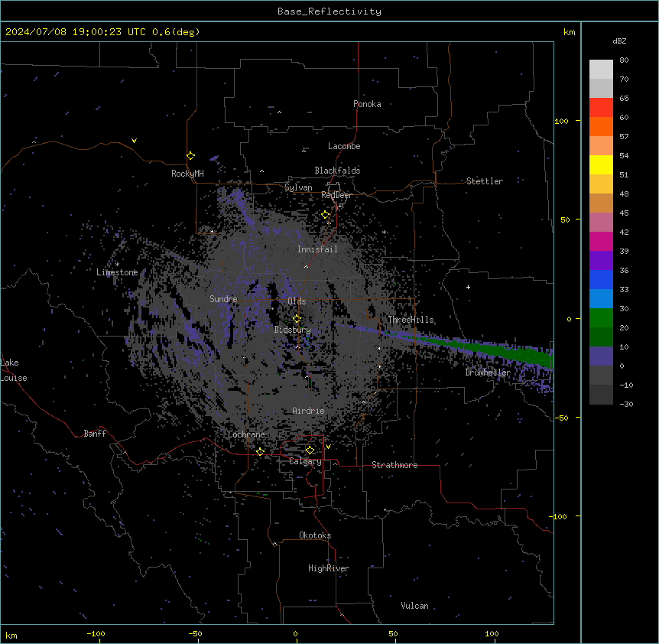Viewport: 659px width, 644px height.
Task: Click the green 30 dBZ legend swatch
Action: pos(601,318)
